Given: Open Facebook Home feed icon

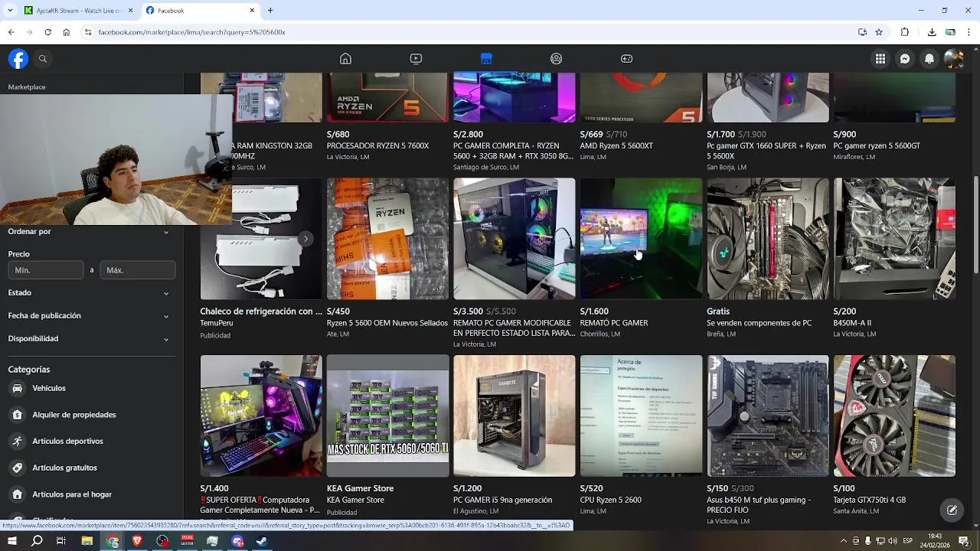Looking at the screenshot, I should (x=345, y=59).
